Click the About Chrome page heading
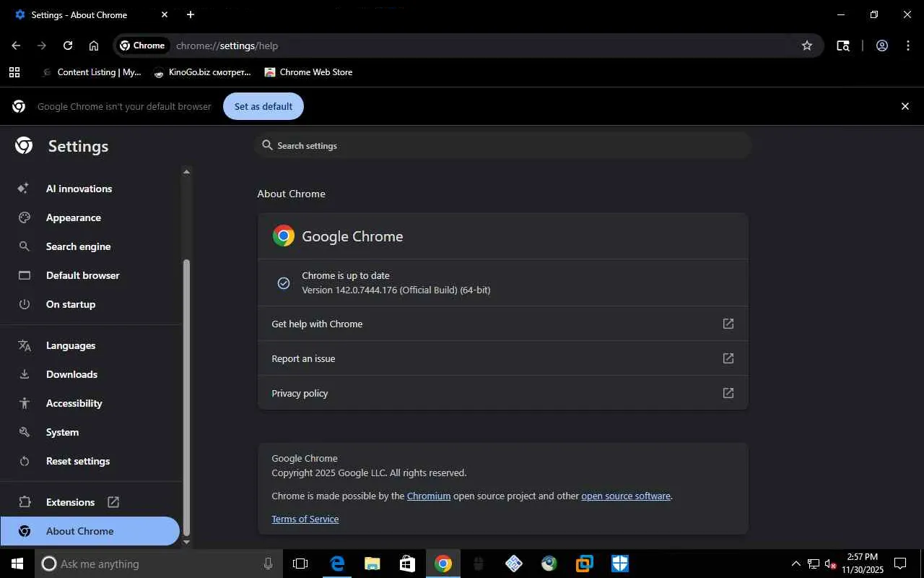This screenshot has width=924, height=578. coord(291,194)
